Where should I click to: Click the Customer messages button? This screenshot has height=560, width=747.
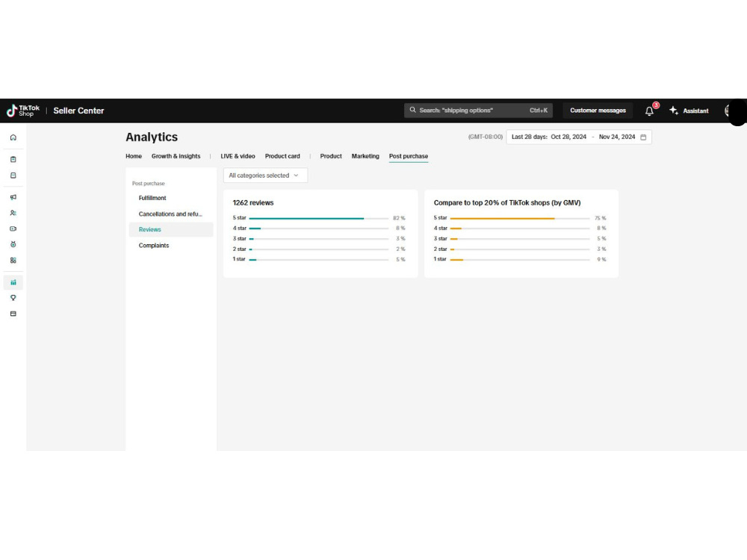click(598, 111)
